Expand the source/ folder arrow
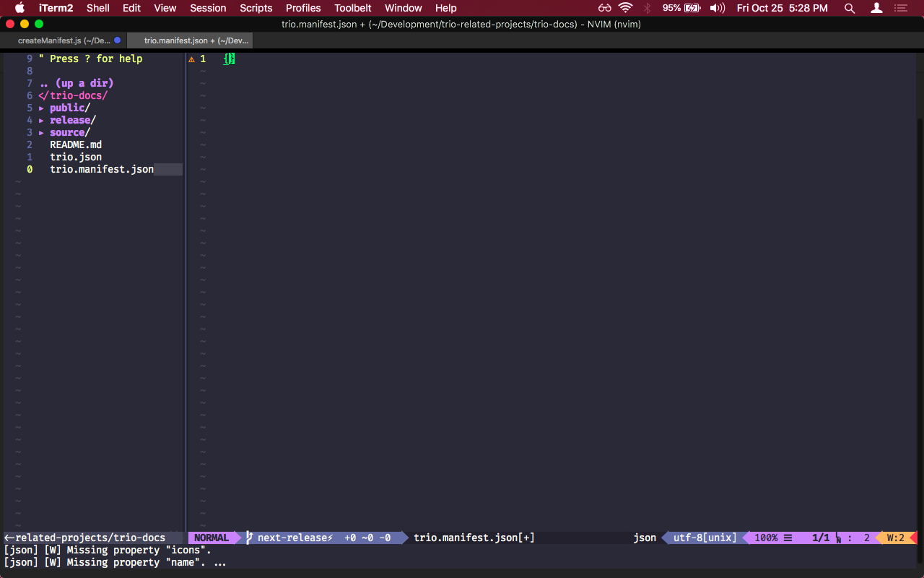The height and width of the screenshot is (578, 924). tap(41, 132)
